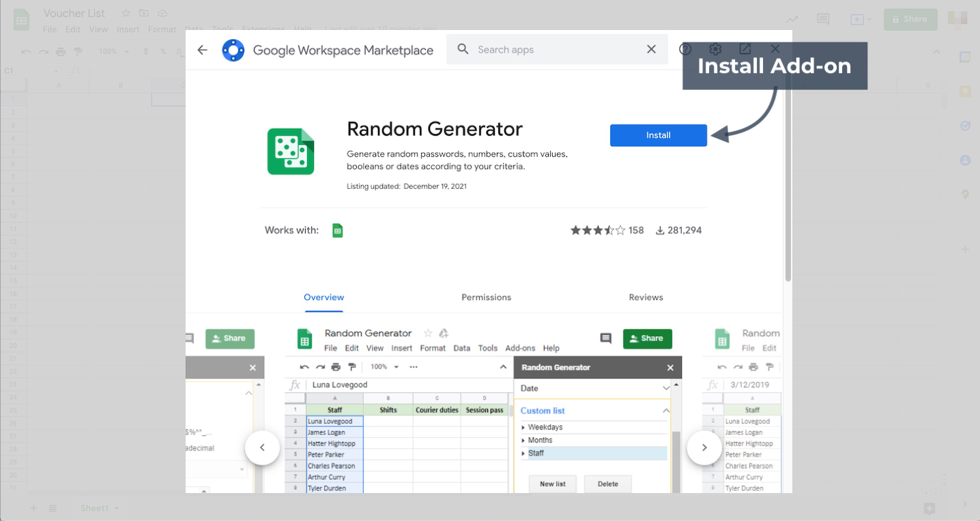Click the plus icon to get add-ons
The image size is (980, 521).
pyautogui.click(x=965, y=249)
